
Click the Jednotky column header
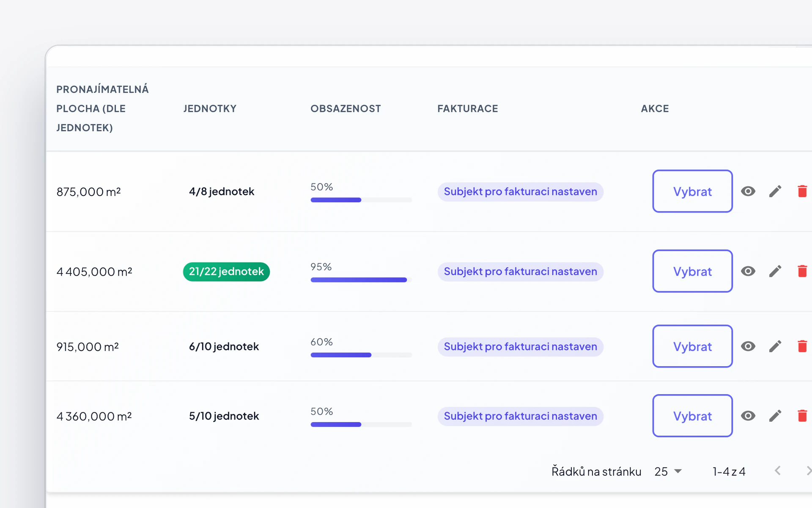coord(210,108)
